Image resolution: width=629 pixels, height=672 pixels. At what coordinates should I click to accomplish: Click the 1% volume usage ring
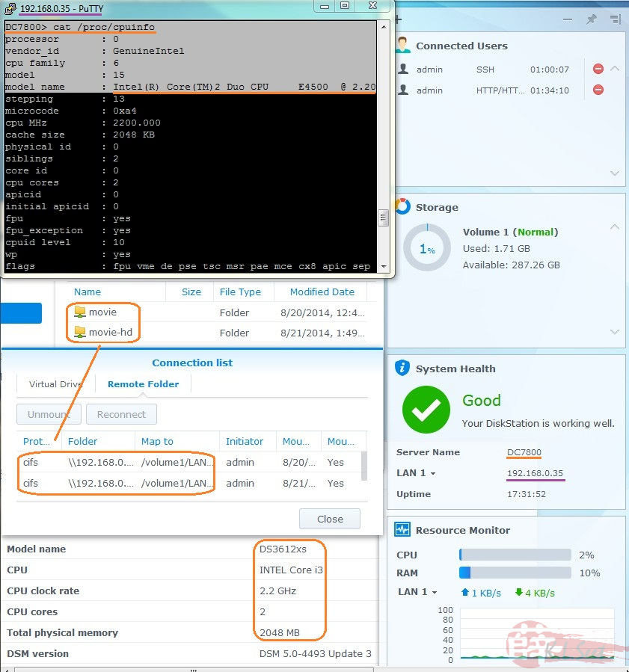click(x=427, y=247)
